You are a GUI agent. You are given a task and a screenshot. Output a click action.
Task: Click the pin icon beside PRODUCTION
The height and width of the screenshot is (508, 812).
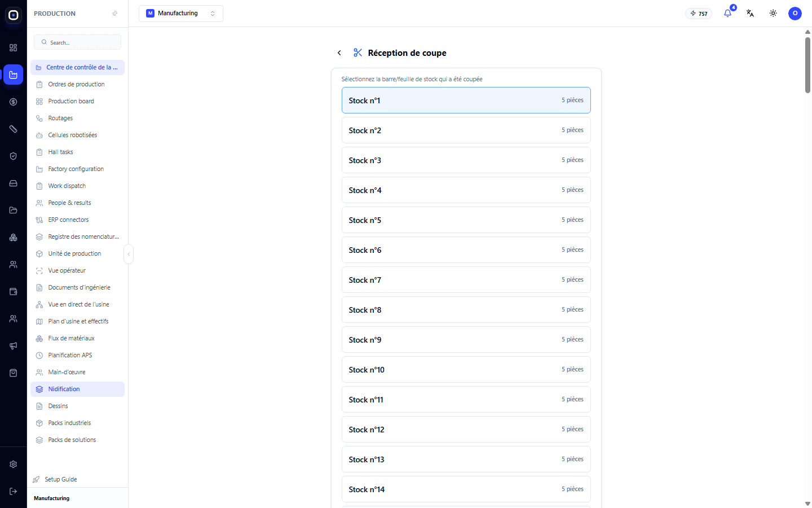(x=115, y=14)
